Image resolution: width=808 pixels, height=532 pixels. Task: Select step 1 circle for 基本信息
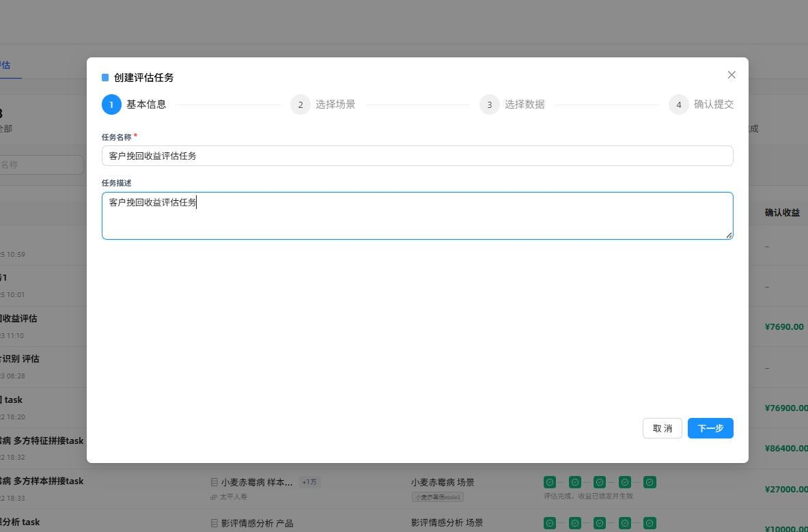(111, 104)
